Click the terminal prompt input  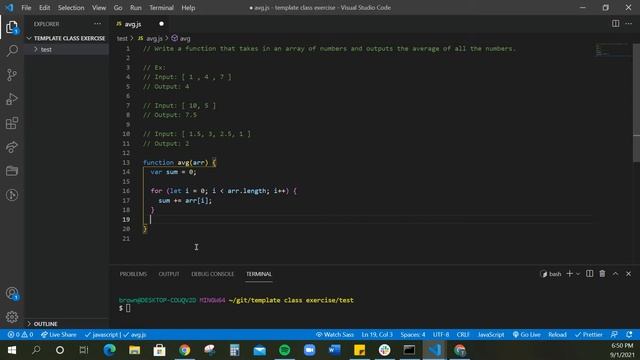point(128,308)
